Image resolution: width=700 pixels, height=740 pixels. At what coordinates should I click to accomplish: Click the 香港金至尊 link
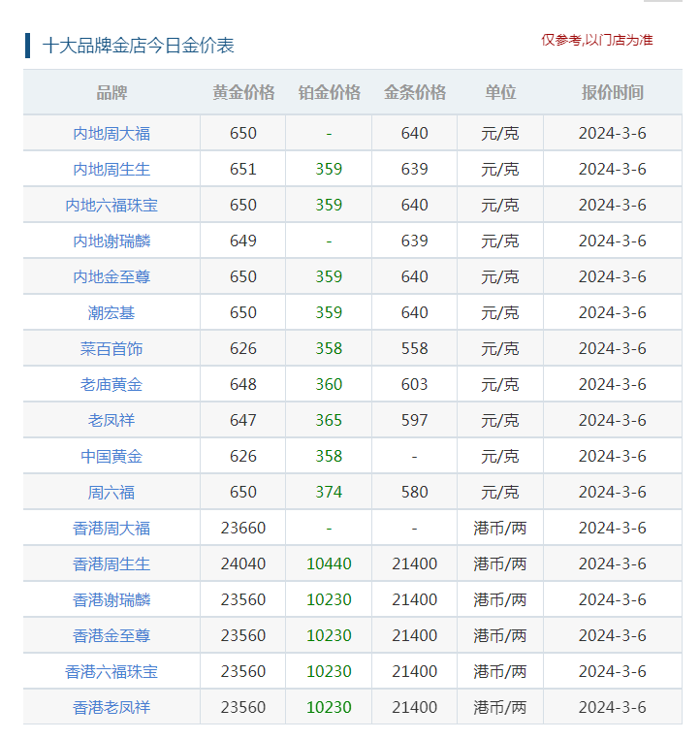pyautogui.click(x=111, y=635)
